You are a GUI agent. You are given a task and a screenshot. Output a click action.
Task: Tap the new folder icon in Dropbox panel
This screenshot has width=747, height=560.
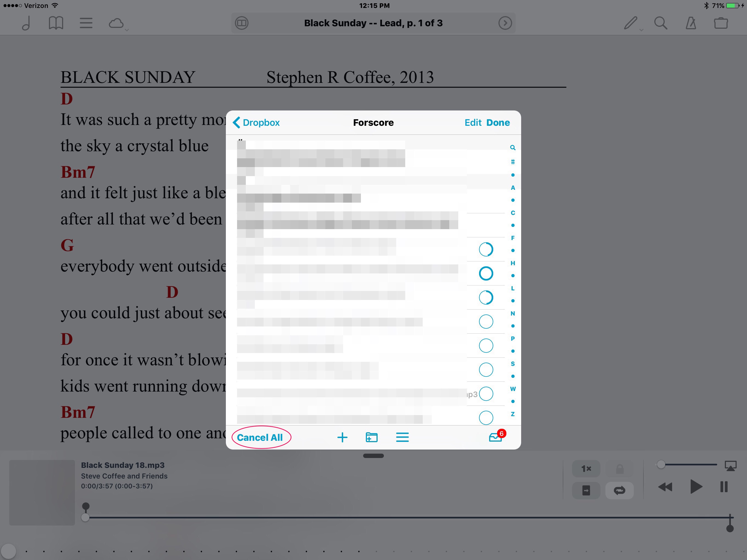tap(372, 437)
